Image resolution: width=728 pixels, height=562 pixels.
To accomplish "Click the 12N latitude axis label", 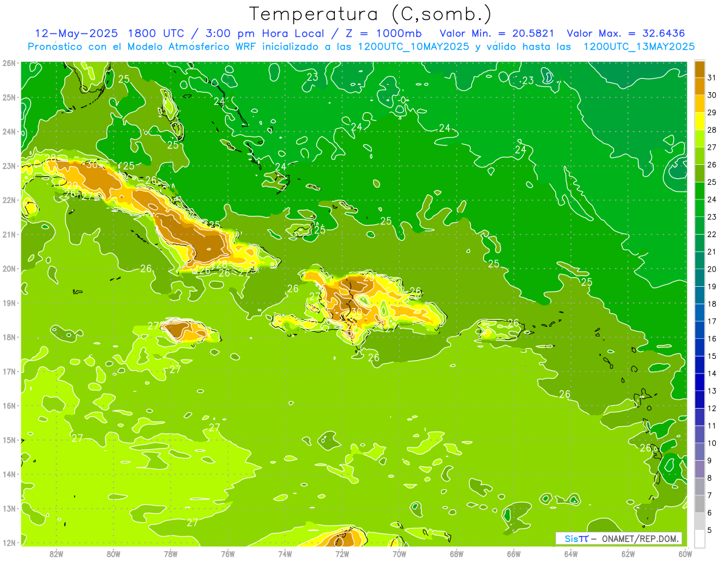I will pos(8,543).
